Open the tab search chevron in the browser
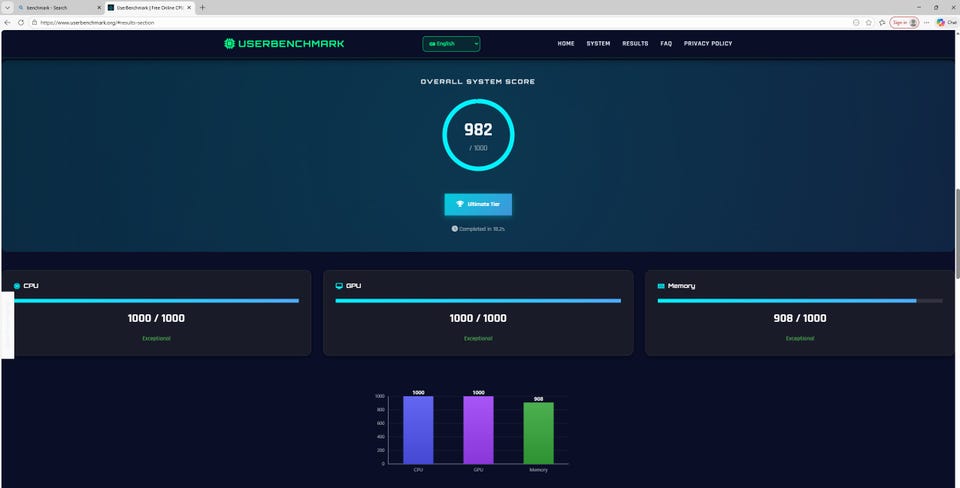The image size is (960, 488). [x=7, y=7]
